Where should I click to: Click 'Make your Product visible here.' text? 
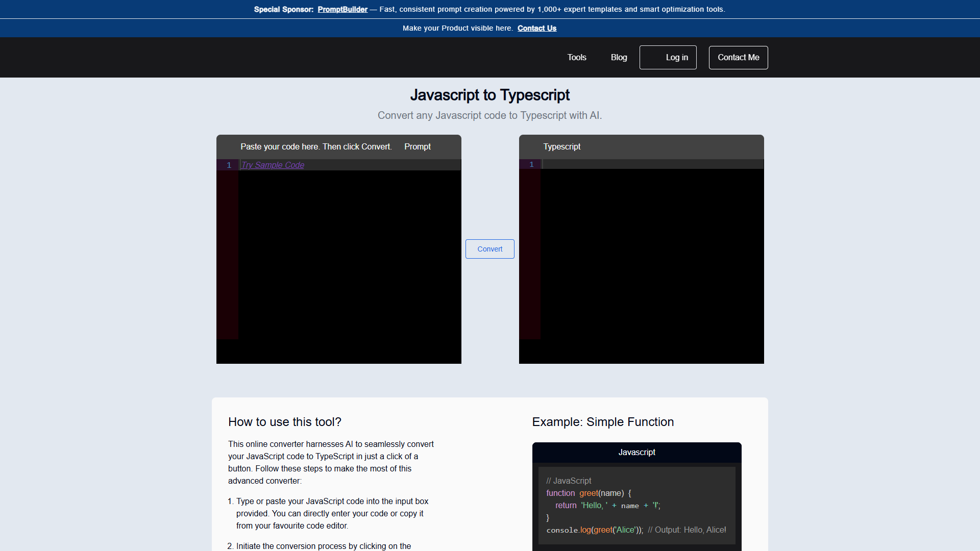(457, 28)
